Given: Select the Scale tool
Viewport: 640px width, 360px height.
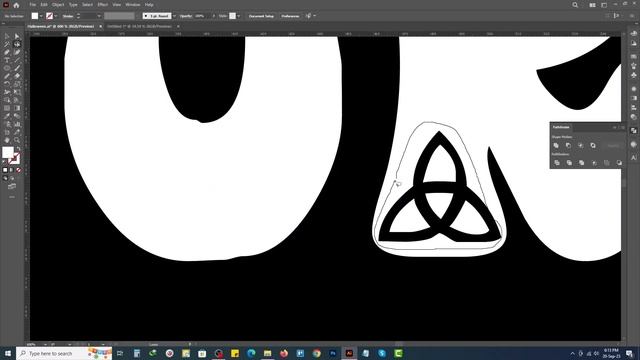Looking at the screenshot, I should tap(17, 84).
